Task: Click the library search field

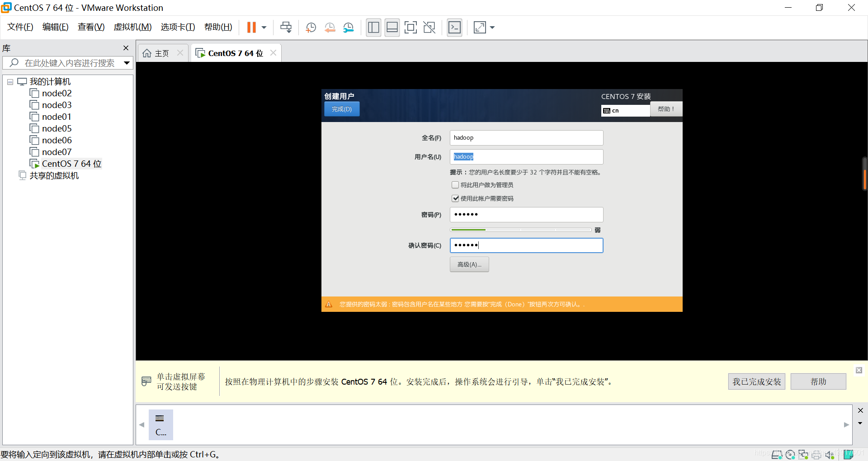Action: [68, 63]
